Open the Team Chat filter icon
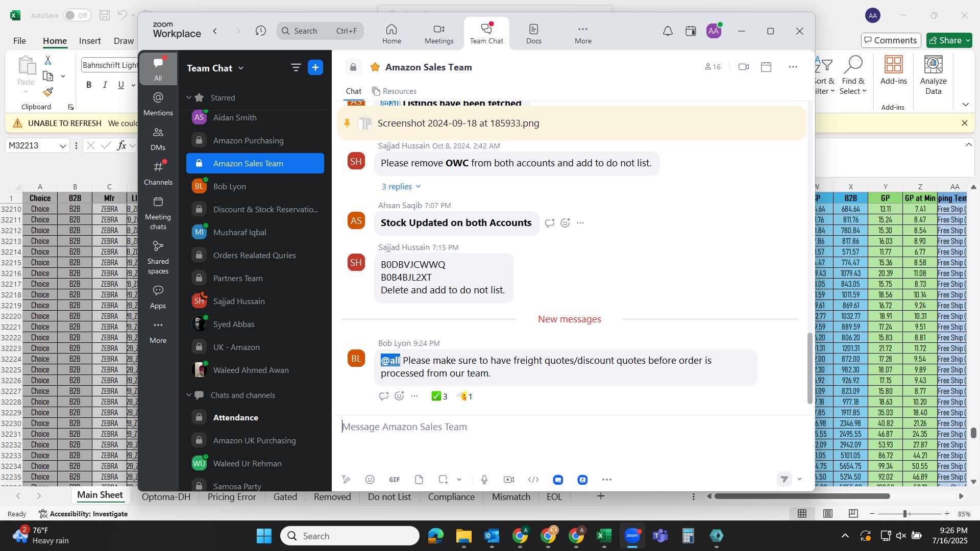The image size is (980, 551). [x=296, y=67]
